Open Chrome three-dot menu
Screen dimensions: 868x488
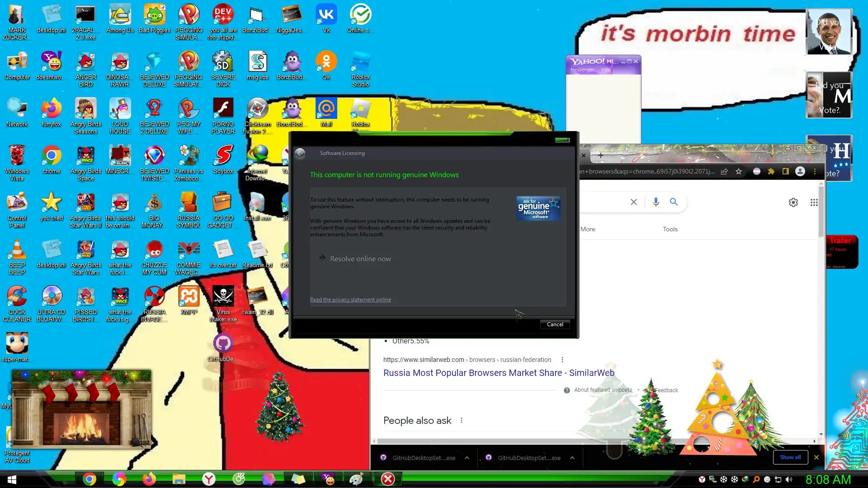click(x=815, y=171)
